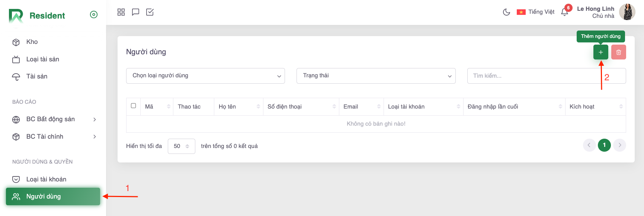Toggle dark mode with the moon icon
The image size is (644, 216).
[x=506, y=12]
